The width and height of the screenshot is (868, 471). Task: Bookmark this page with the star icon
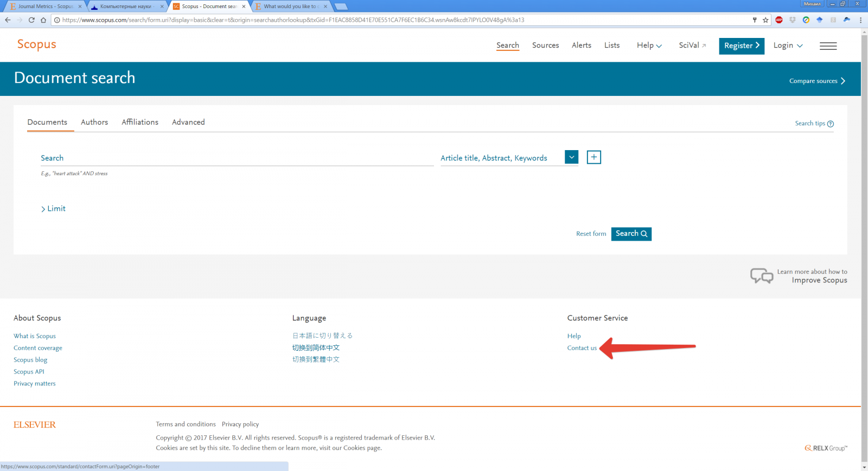(765, 20)
